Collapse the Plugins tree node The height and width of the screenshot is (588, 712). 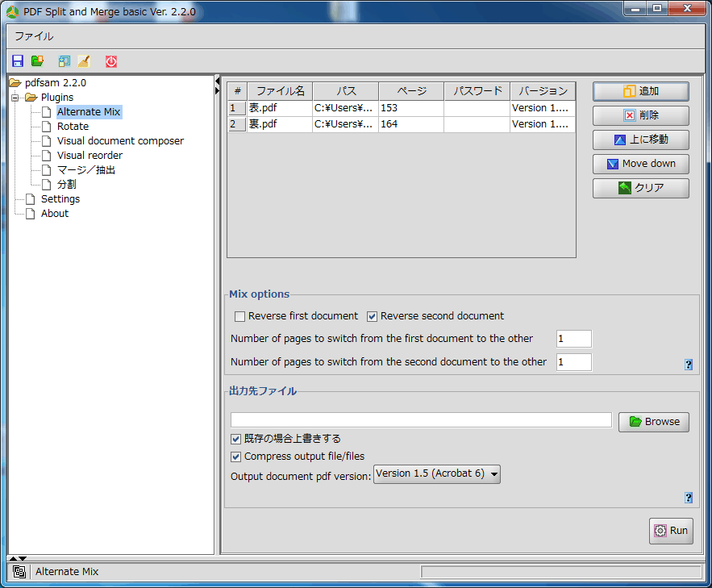coord(15,98)
